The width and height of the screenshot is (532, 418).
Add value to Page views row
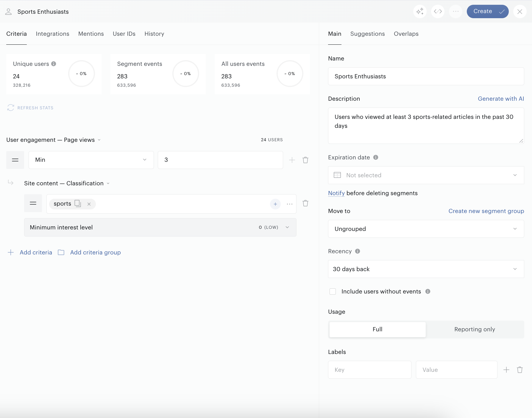pyautogui.click(x=292, y=160)
